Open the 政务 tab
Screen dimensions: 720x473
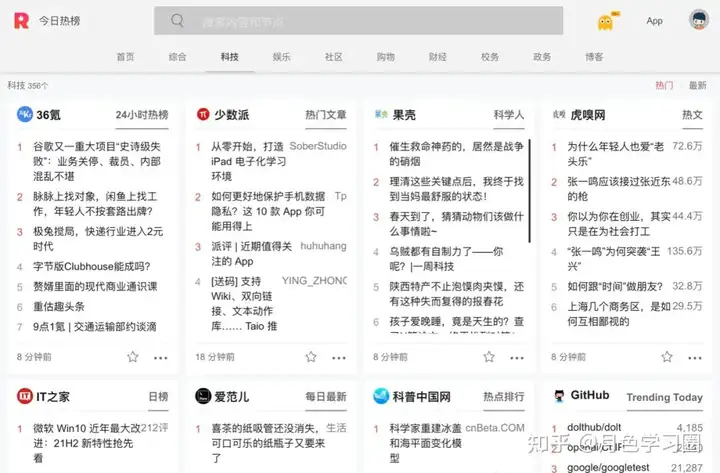tap(542, 57)
